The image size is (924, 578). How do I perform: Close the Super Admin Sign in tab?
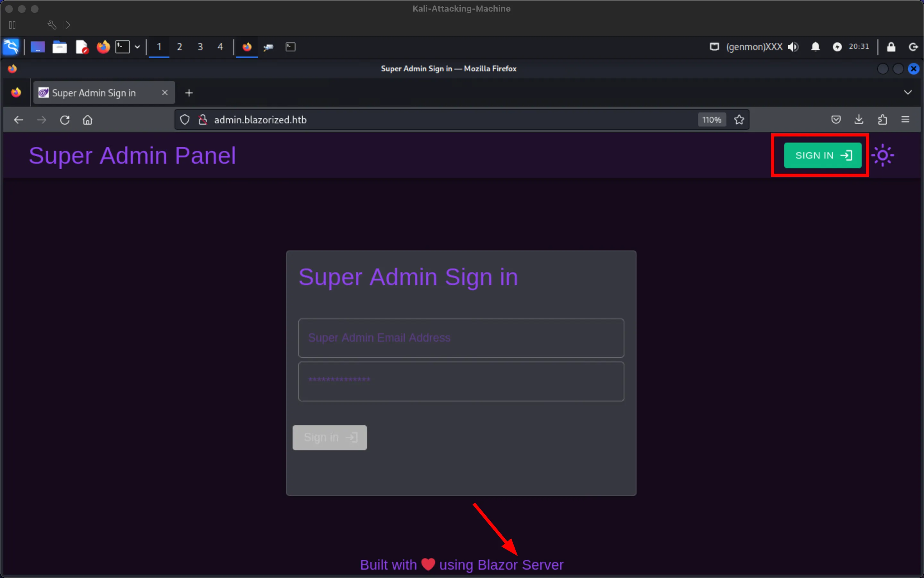coord(165,92)
